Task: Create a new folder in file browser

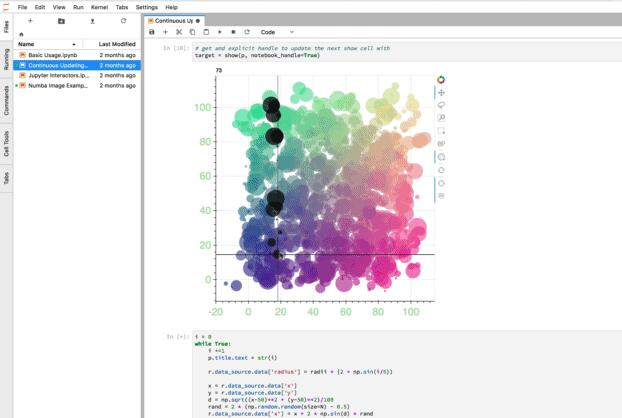Action: (61, 20)
